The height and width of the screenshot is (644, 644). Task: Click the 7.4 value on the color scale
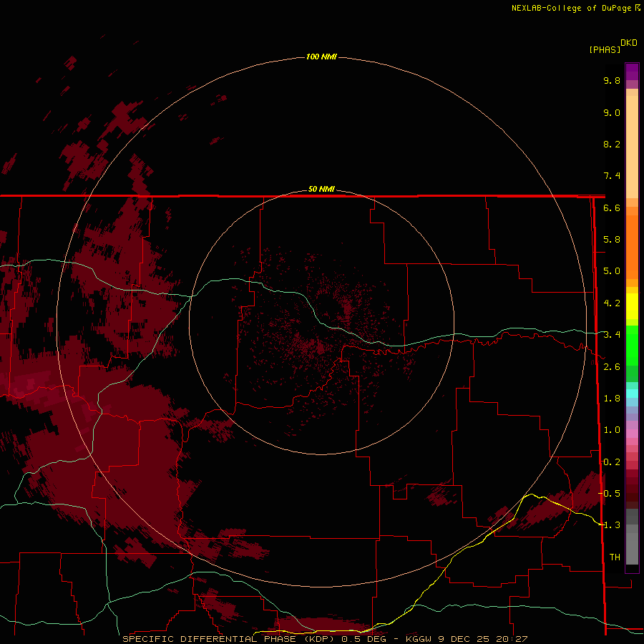(612, 176)
